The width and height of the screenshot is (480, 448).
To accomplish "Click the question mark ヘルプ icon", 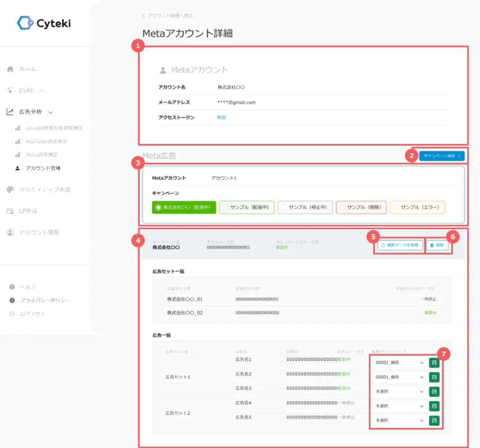I will [12, 287].
